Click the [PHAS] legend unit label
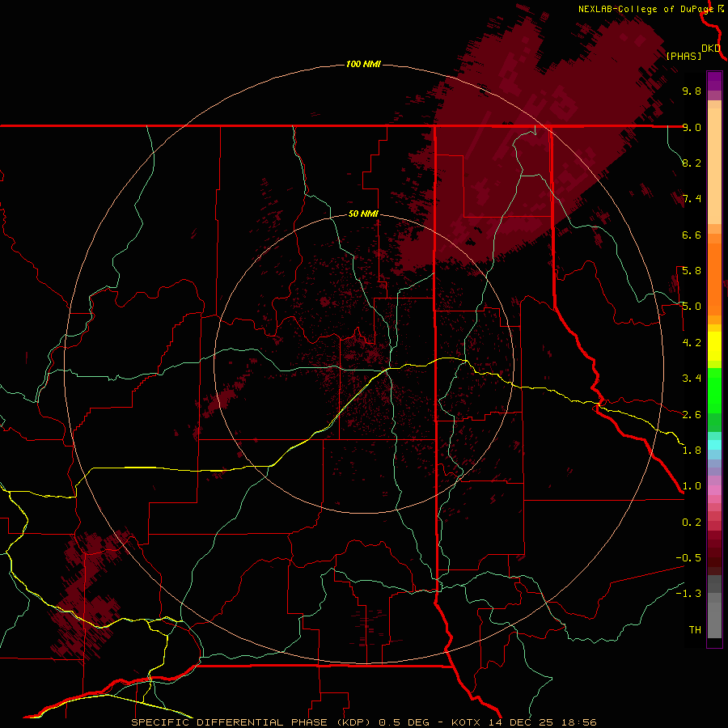The height and width of the screenshot is (728, 728). [x=684, y=56]
